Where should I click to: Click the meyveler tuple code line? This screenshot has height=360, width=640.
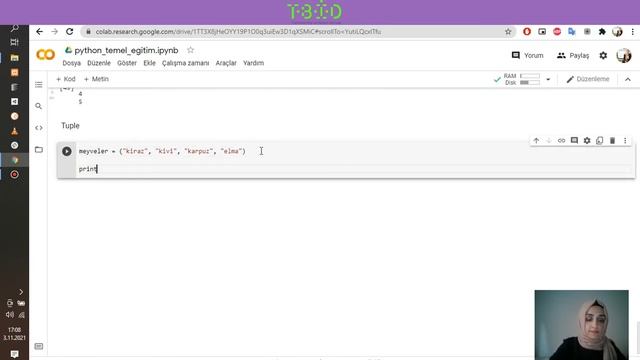[162, 151]
